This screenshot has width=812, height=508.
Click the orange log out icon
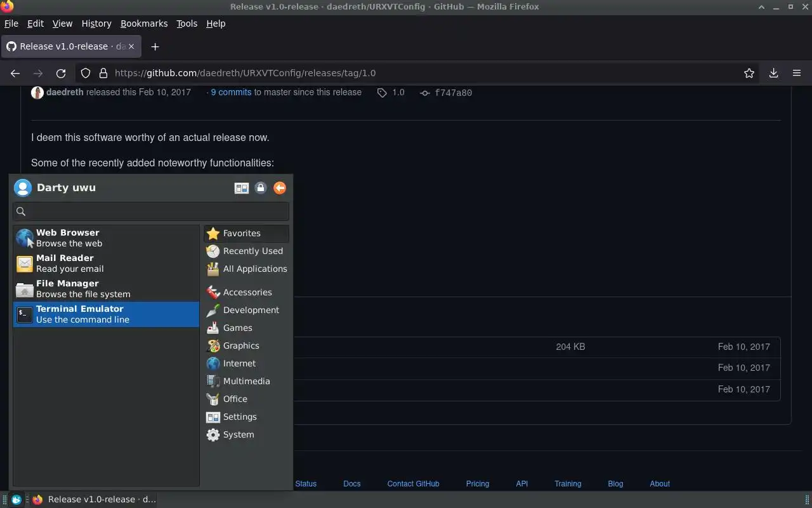(x=280, y=188)
